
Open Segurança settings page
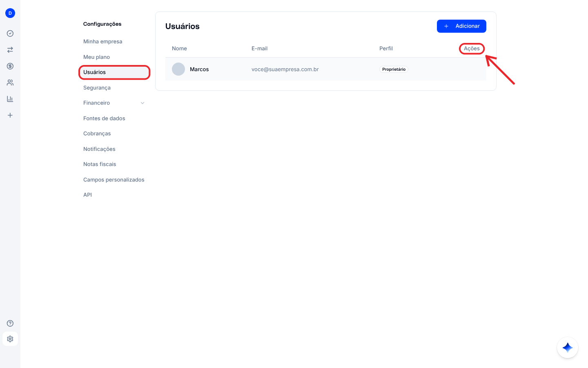tap(97, 88)
